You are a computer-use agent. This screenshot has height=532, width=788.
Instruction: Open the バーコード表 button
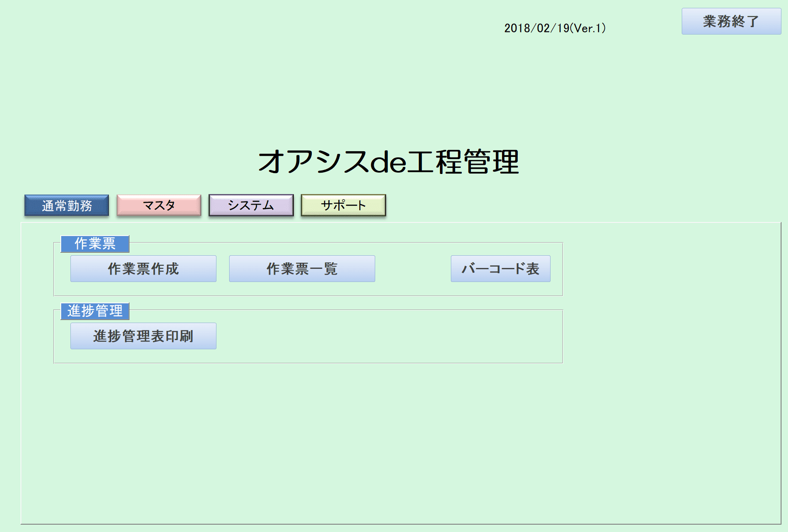tap(501, 268)
